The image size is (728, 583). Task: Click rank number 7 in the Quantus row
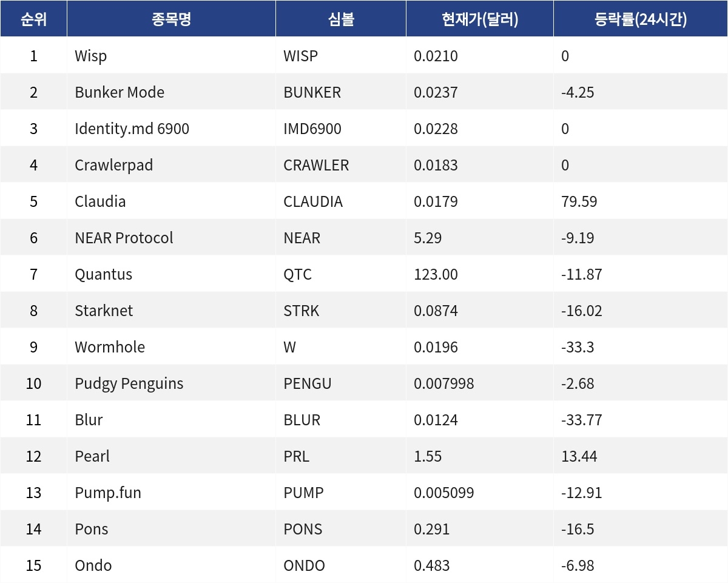(x=33, y=274)
